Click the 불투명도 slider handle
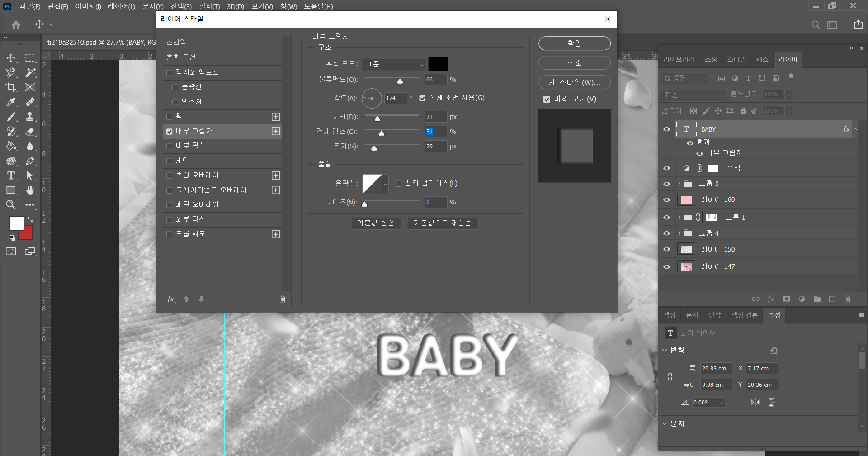Screen dimensions: 868x456 click(x=400, y=81)
